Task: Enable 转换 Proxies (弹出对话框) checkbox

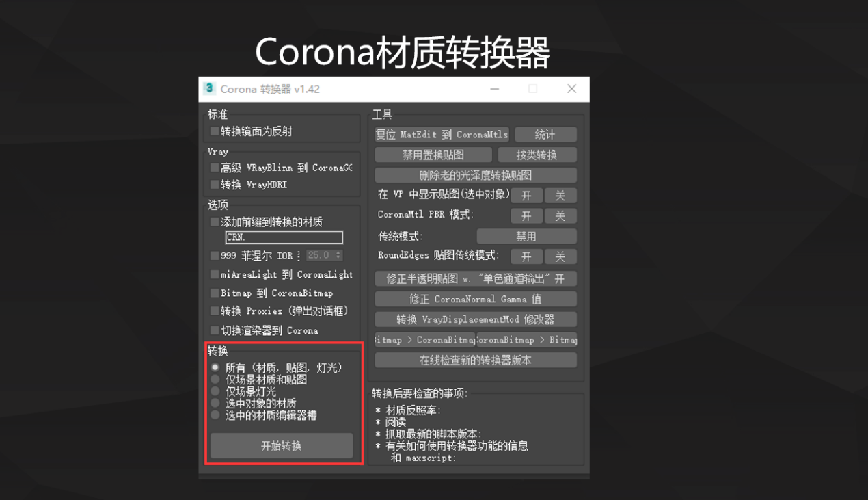Action: click(x=215, y=311)
